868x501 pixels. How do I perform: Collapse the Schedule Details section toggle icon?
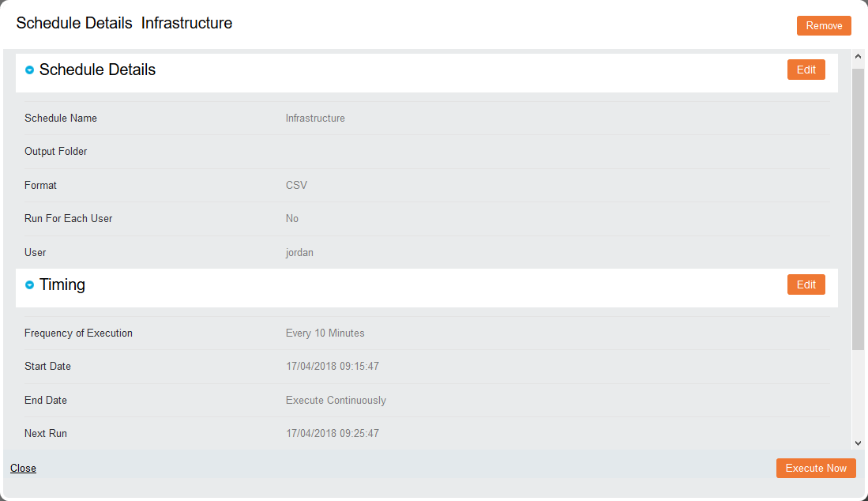click(x=30, y=70)
